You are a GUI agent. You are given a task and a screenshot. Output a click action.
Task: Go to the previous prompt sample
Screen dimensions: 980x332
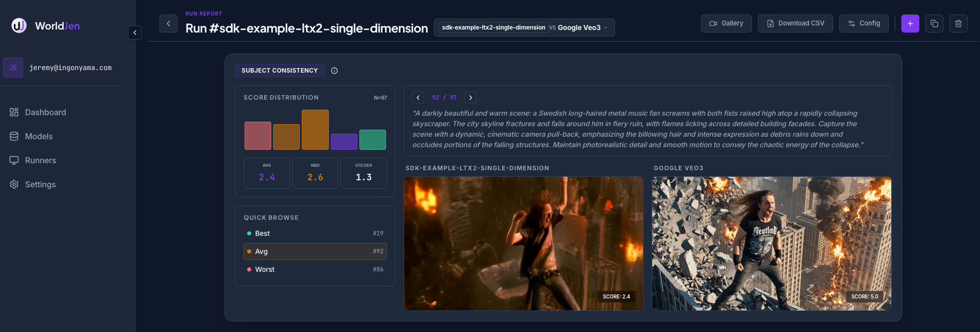click(418, 98)
